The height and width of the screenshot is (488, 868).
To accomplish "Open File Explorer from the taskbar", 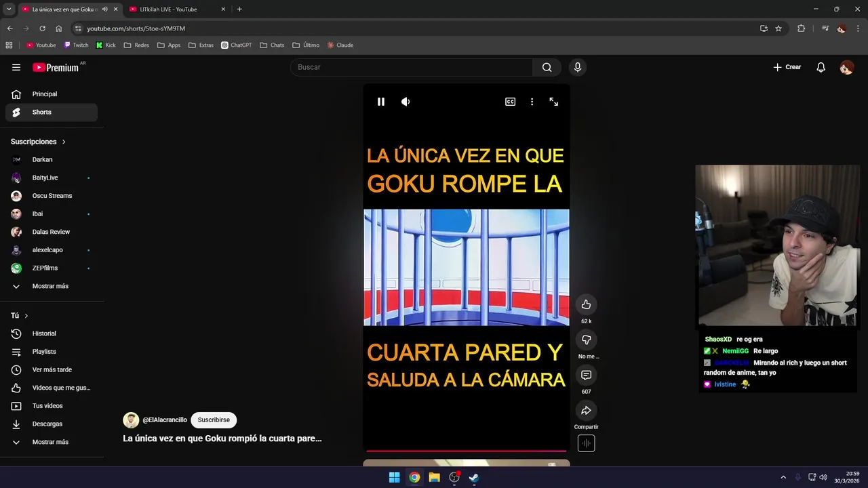I will [x=434, y=477].
